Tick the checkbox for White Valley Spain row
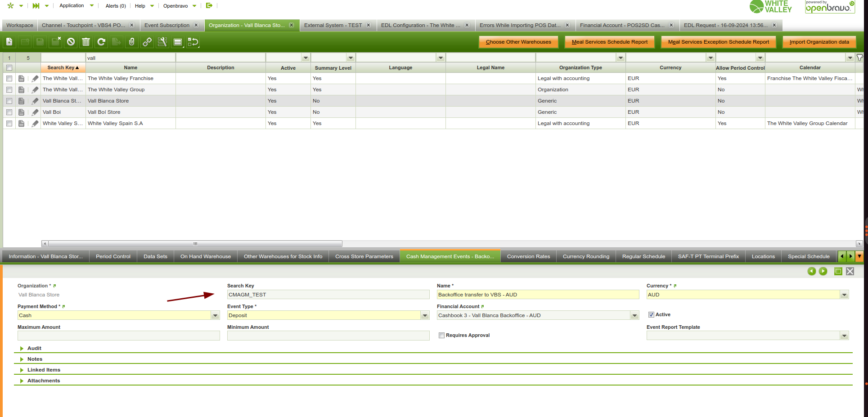Viewport: 868px width, 417px height. 9,123
